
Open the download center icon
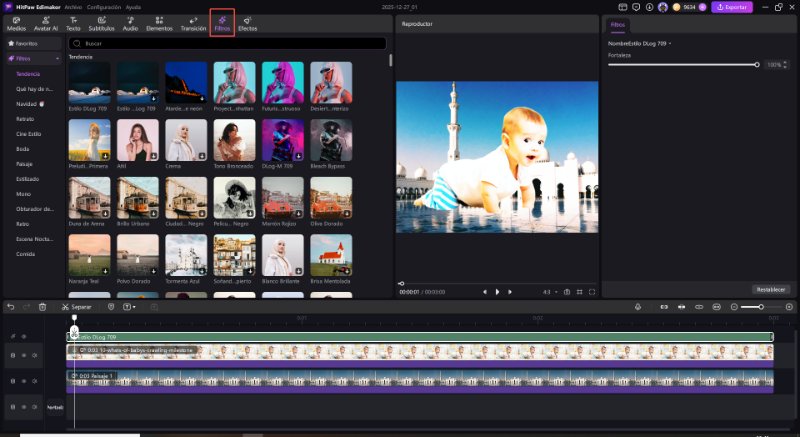tap(649, 7)
